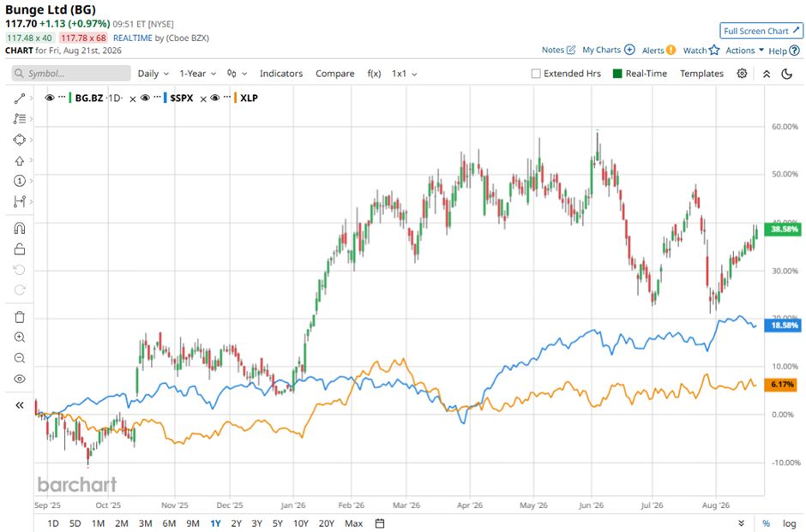Select the 1Y period tab
Viewport: 806px width, 532px height.
coord(215,523)
